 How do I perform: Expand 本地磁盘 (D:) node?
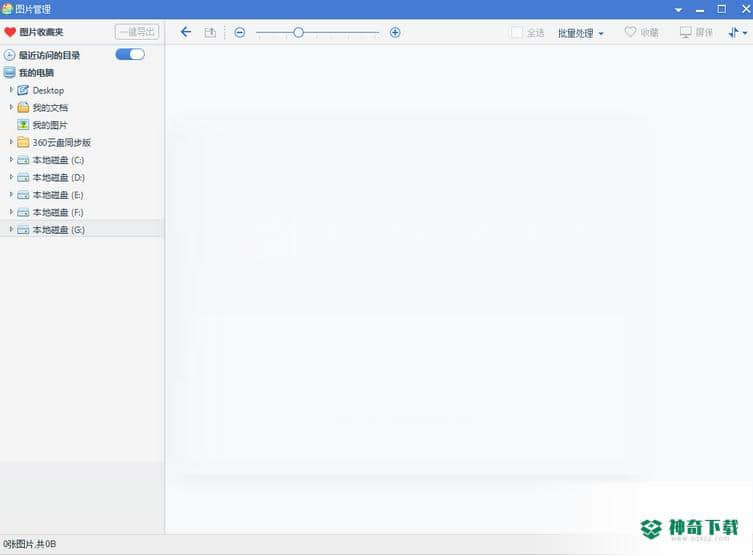pos(11,177)
